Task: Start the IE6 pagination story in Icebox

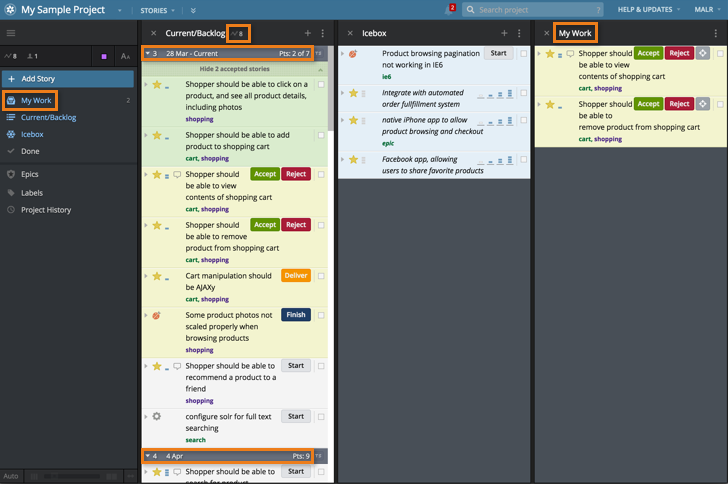Action: [498, 53]
